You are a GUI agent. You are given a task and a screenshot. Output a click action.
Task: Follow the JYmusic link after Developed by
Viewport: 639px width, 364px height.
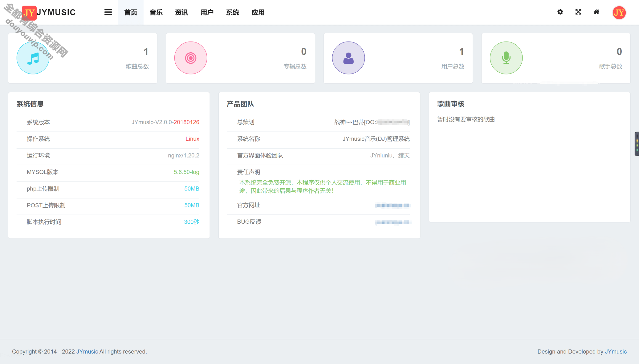616,351
